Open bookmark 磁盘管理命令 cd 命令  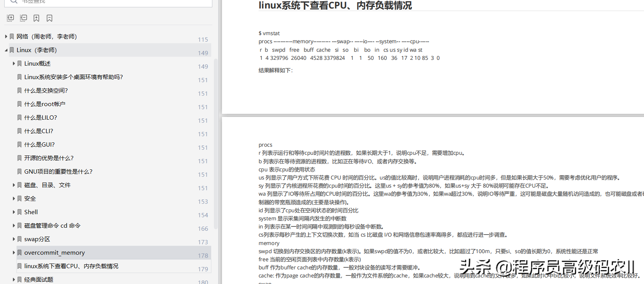click(52, 225)
